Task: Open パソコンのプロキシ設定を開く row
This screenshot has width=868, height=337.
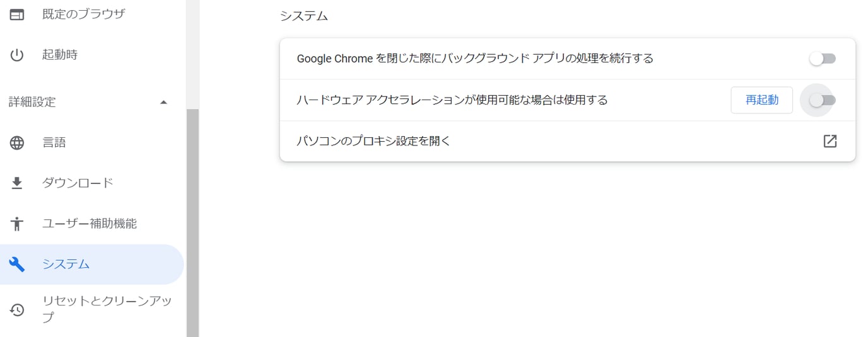Action: coord(373,141)
